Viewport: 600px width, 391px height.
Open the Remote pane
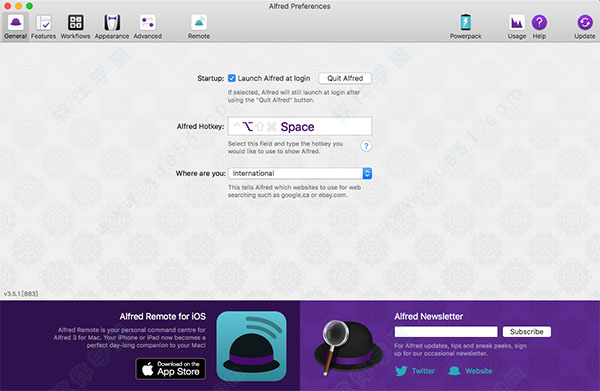(199, 27)
